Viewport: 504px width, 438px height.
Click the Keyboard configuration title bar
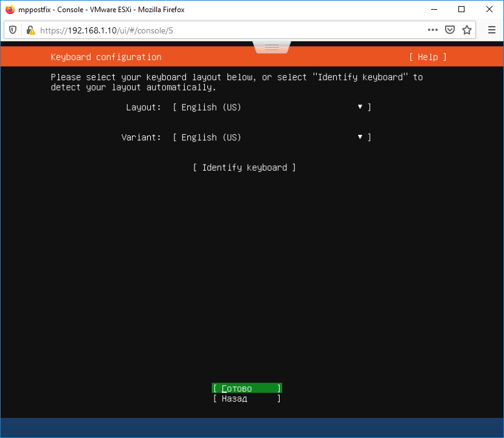106,56
